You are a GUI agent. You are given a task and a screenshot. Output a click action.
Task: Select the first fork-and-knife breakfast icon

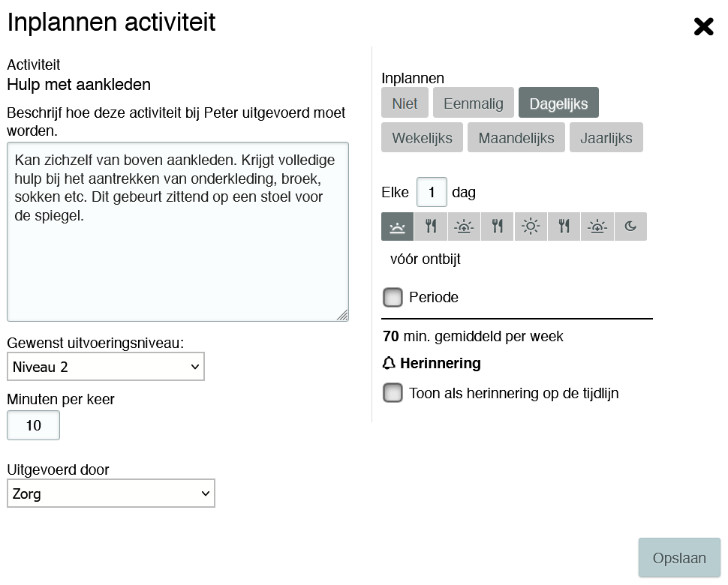431,226
